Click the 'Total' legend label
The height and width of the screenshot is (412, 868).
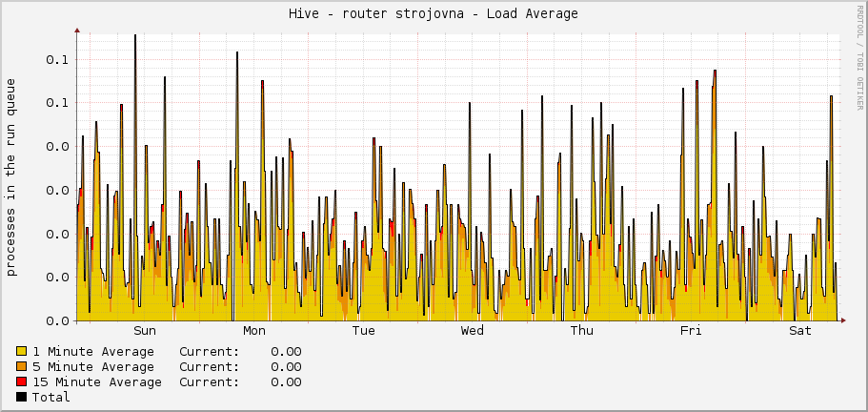[x=50, y=397]
